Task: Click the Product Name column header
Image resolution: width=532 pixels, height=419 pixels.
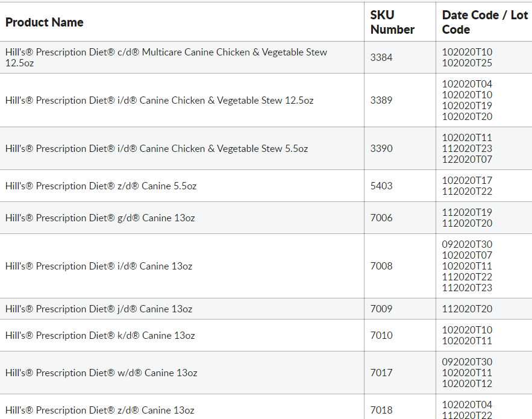Action: 45,22
